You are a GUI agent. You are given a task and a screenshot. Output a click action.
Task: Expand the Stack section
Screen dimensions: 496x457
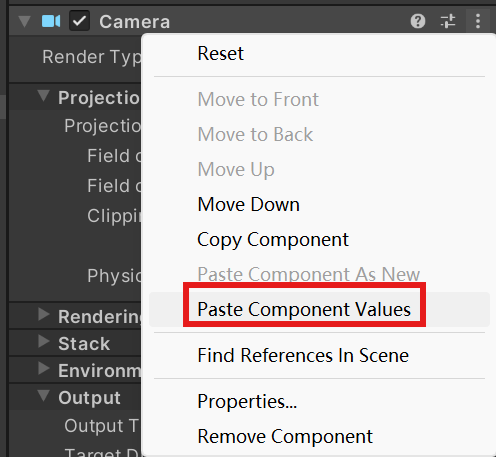[x=44, y=341]
